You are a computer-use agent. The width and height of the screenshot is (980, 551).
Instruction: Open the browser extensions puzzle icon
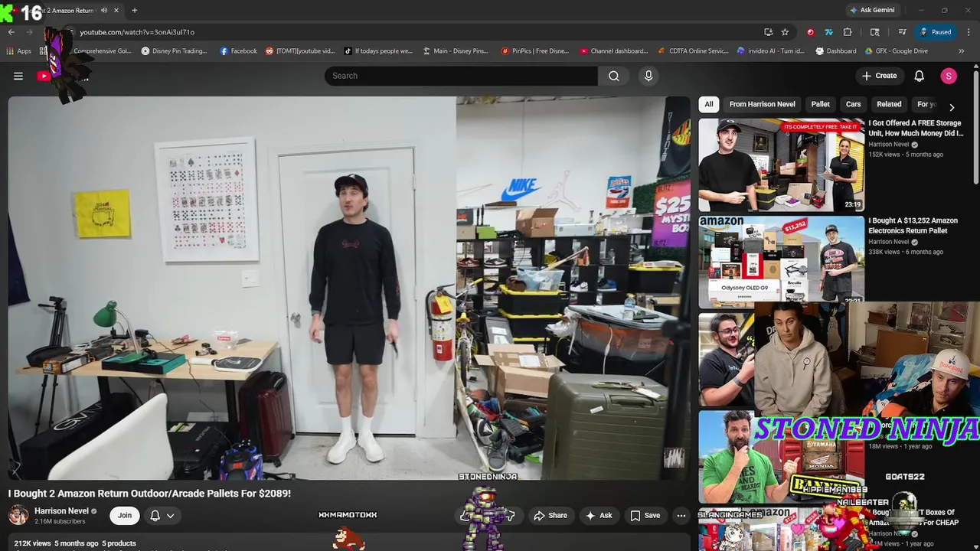click(848, 32)
